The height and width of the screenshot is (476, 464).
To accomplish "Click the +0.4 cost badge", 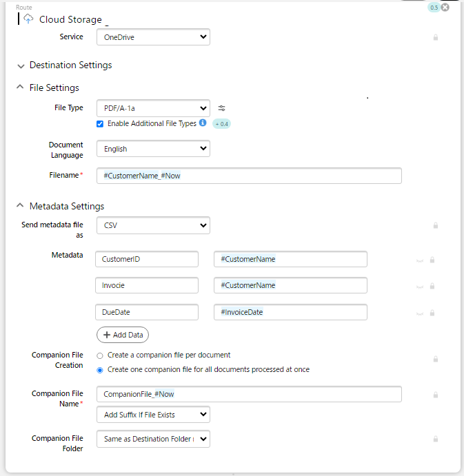I will [221, 124].
